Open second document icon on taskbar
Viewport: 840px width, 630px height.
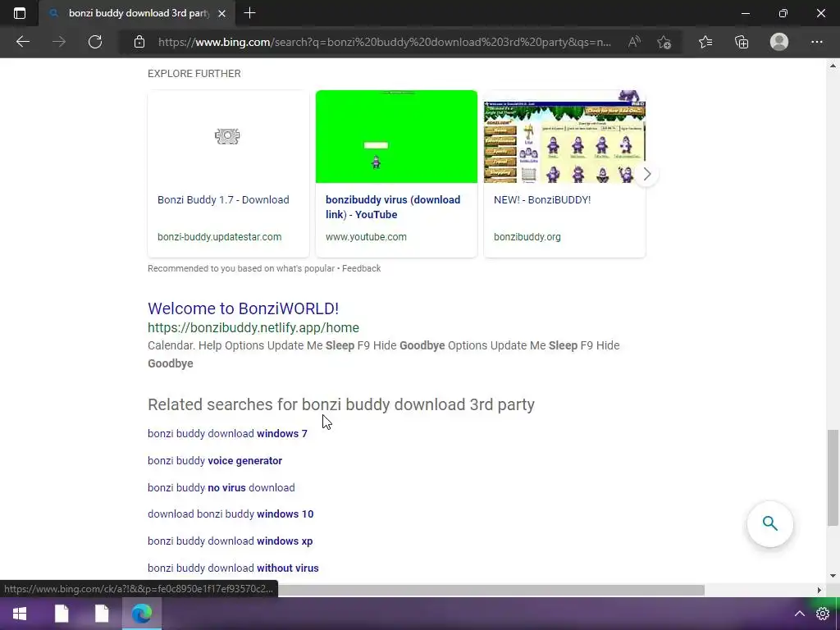(x=102, y=614)
